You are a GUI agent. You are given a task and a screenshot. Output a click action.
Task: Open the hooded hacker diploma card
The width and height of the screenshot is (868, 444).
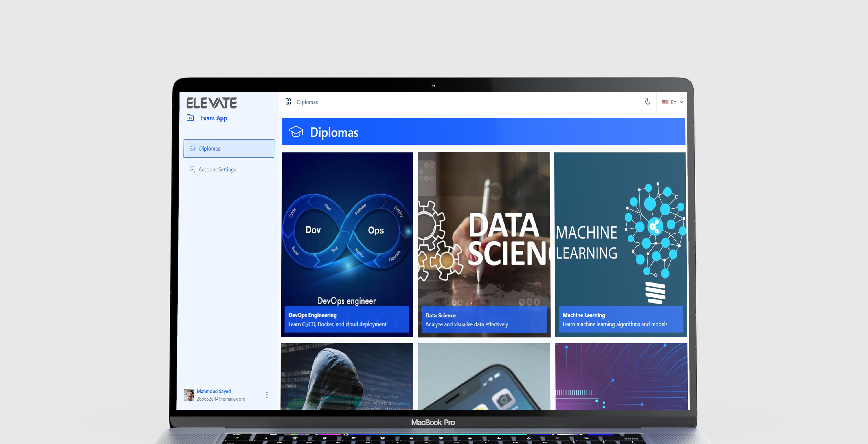[x=347, y=377]
